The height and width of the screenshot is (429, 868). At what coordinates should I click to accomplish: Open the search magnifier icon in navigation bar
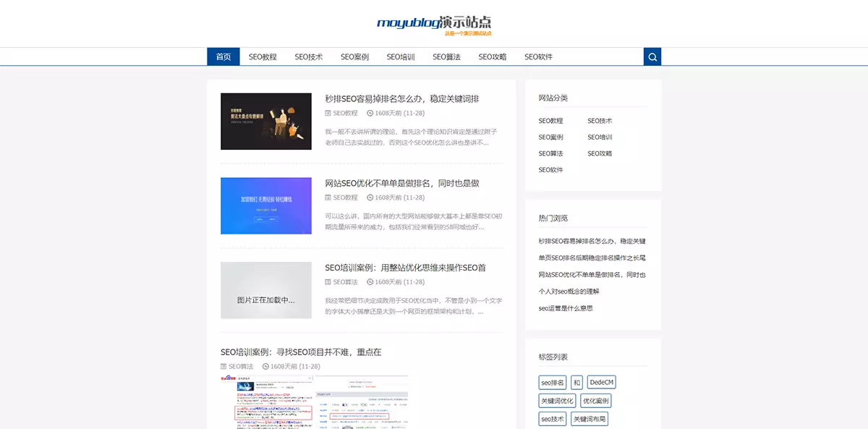(652, 57)
